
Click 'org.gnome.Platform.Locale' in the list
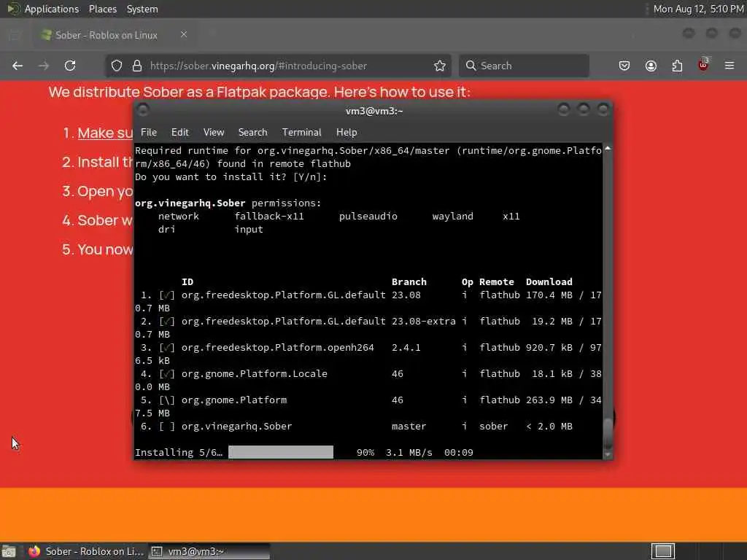click(x=255, y=374)
